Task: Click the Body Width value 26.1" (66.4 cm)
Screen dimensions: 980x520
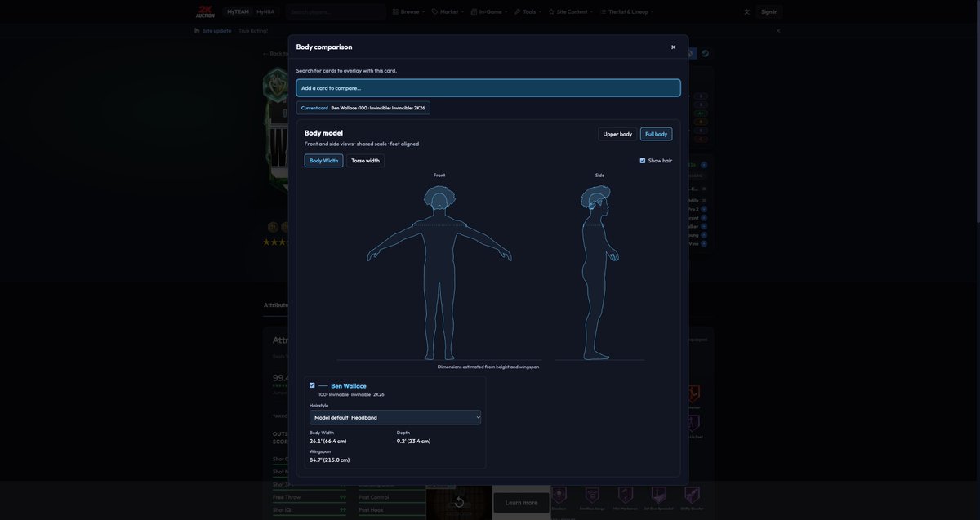Action: click(x=327, y=442)
